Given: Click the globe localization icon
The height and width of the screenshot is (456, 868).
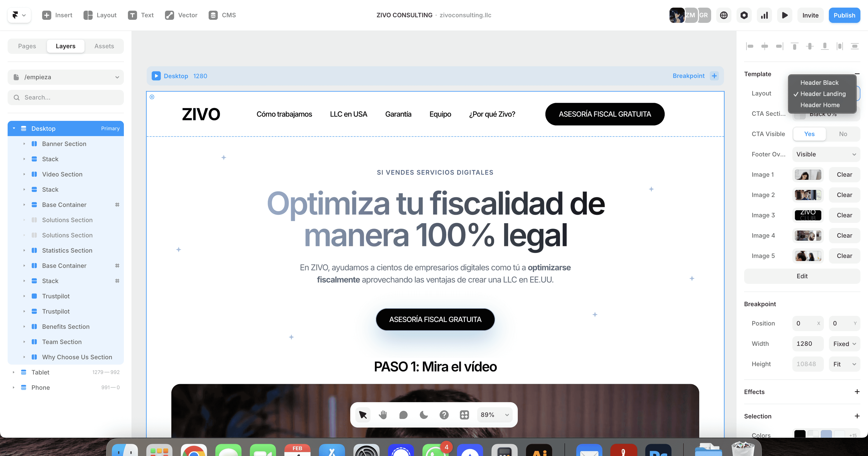Looking at the screenshot, I should (x=723, y=15).
